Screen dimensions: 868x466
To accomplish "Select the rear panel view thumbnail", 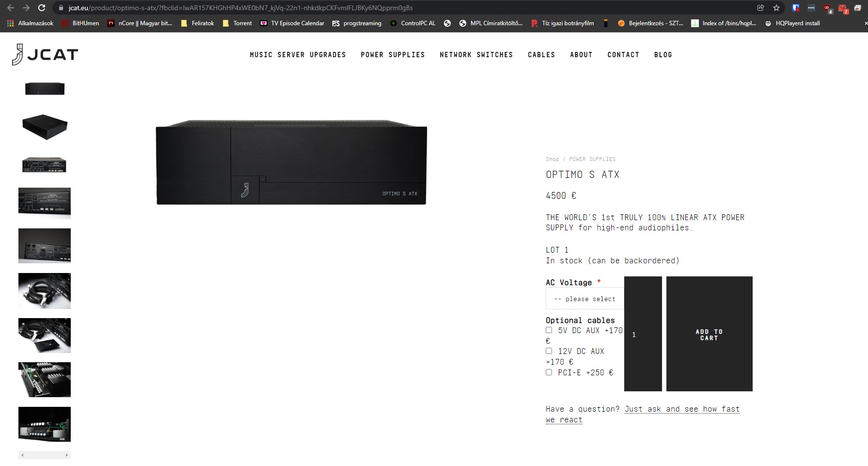I will 44,164.
